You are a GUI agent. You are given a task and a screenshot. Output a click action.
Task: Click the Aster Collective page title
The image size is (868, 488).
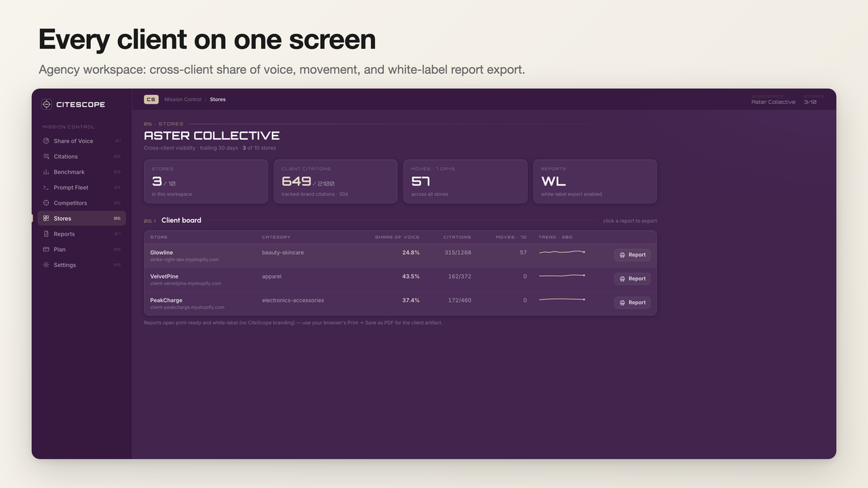tap(212, 136)
